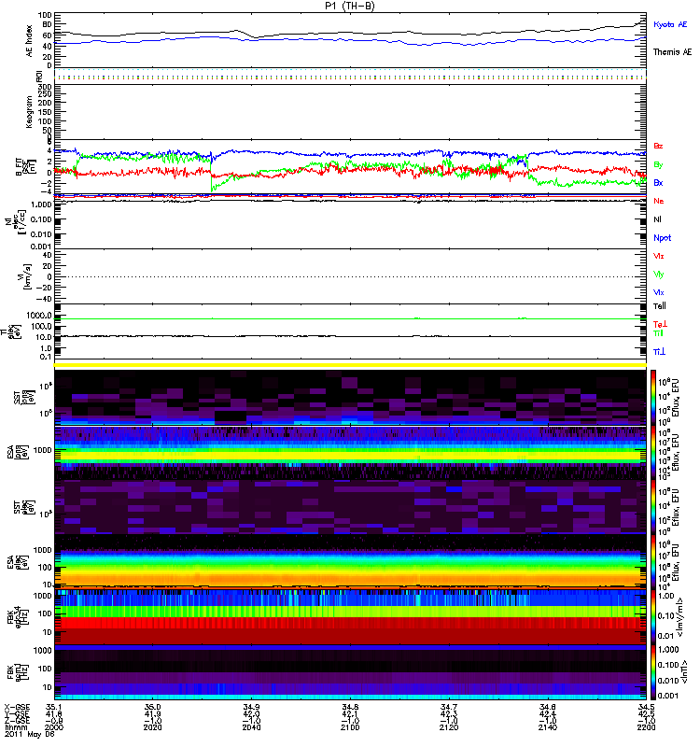This screenshot has width=700, height=747.
Task: Click the yellow bar above the spectrograms
Action: 350,365
